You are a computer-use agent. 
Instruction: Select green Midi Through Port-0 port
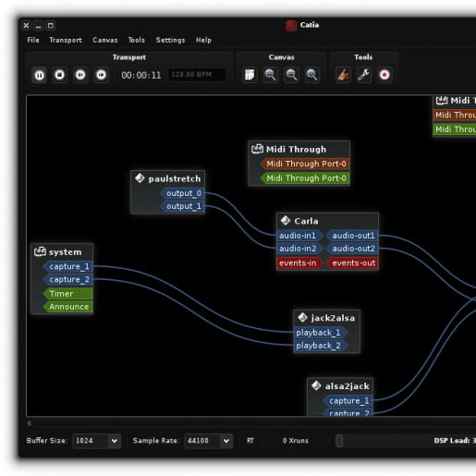click(305, 178)
